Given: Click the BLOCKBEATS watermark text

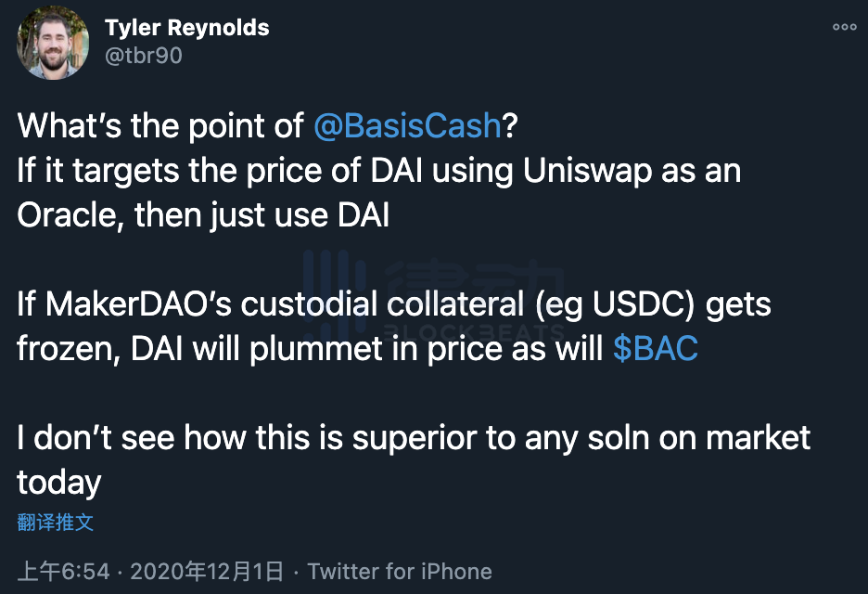Looking at the screenshot, I should pyautogui.click(x=473, y=329).
